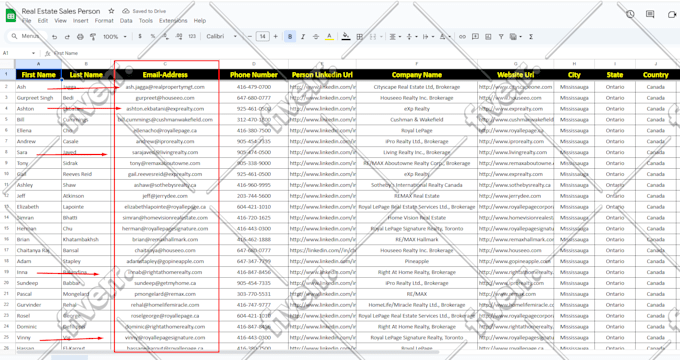Click the Menus search box
This screenshot has width=680, height=360.
point(26,36)
